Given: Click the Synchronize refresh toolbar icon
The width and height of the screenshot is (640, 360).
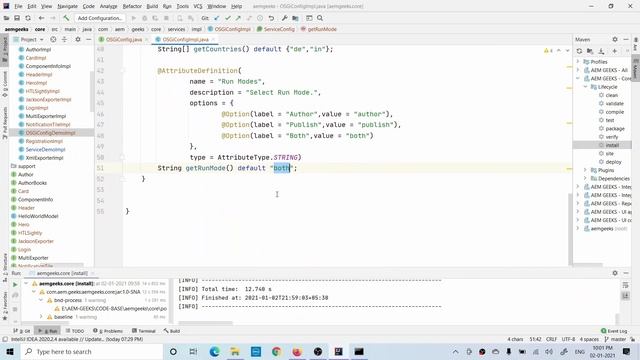Looking at the screenshot, I should (28, 18).
